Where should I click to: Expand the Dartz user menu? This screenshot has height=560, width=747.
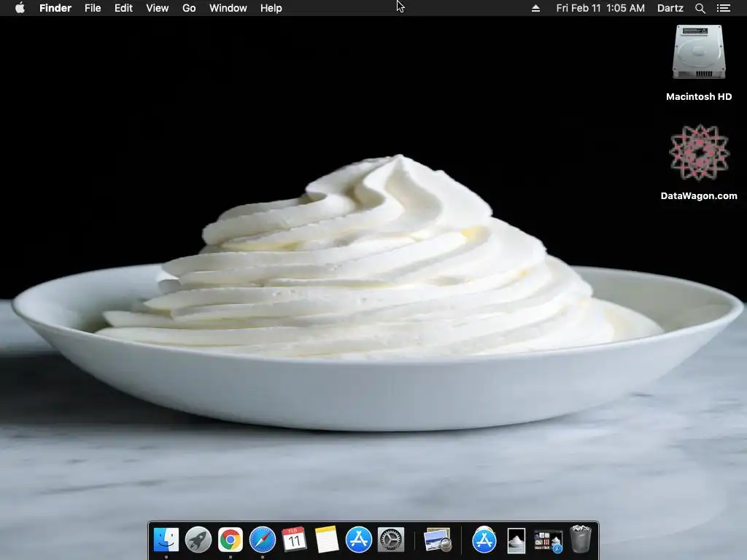670,8
